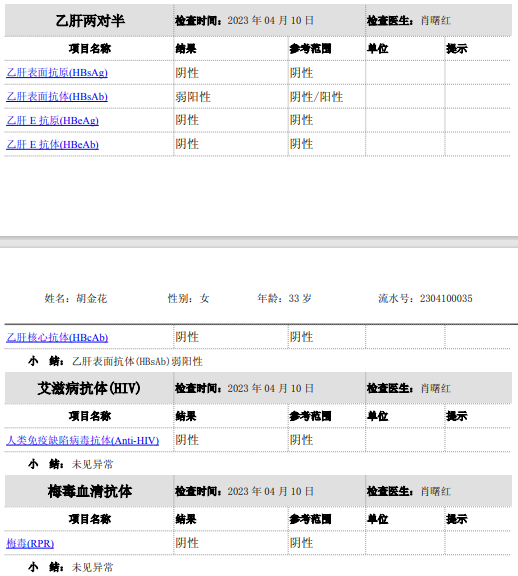Click the patient name 胡金花
Viewport: 518px width, 576px height.
(x=91, y=298)
